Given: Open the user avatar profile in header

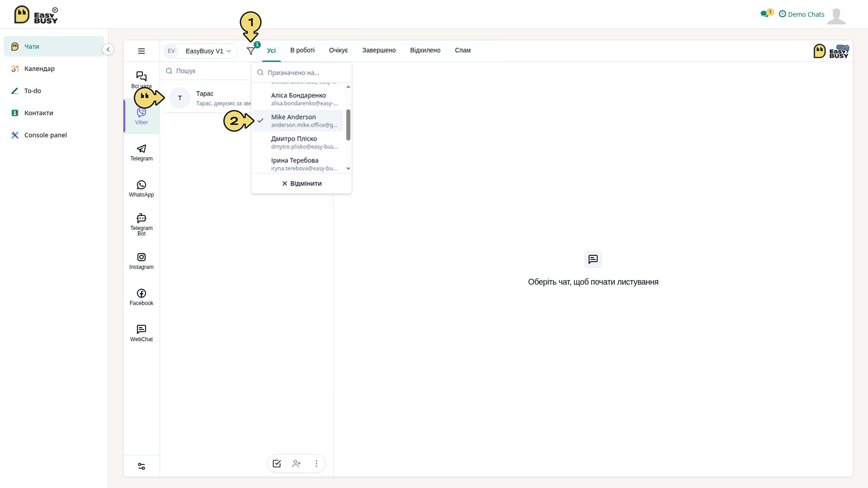Looking at the screenshot, I should coord(836,16).
